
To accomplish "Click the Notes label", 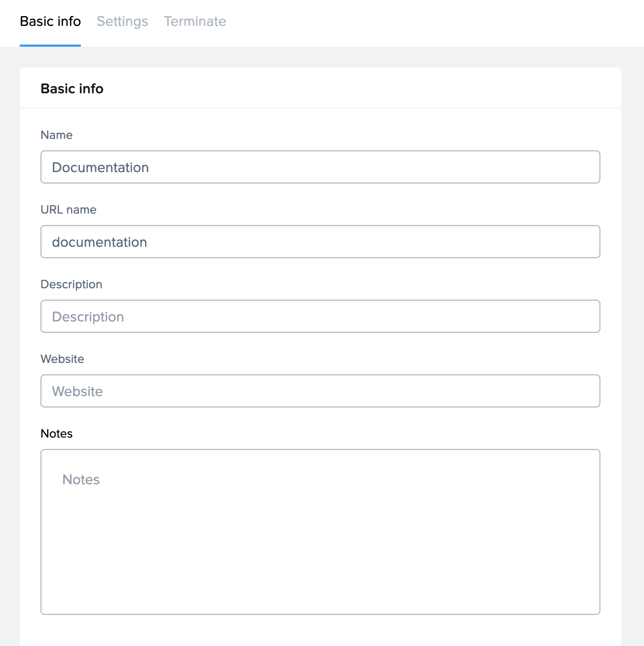I will (56, 433).
